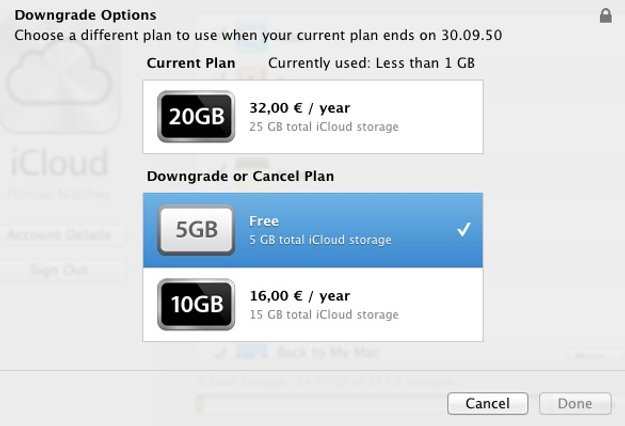Click the 15 GB total iCloud storage subtitle

pos(324,314)
